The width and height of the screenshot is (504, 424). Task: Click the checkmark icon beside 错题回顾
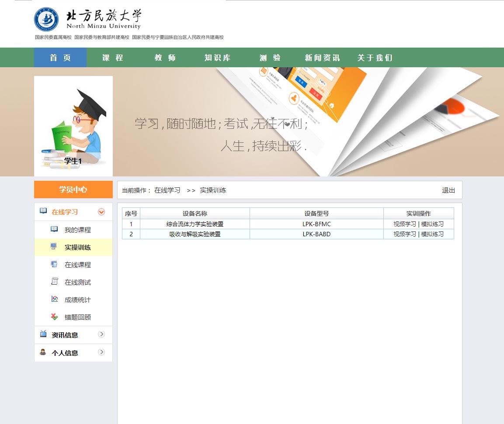tap(54, 317)
